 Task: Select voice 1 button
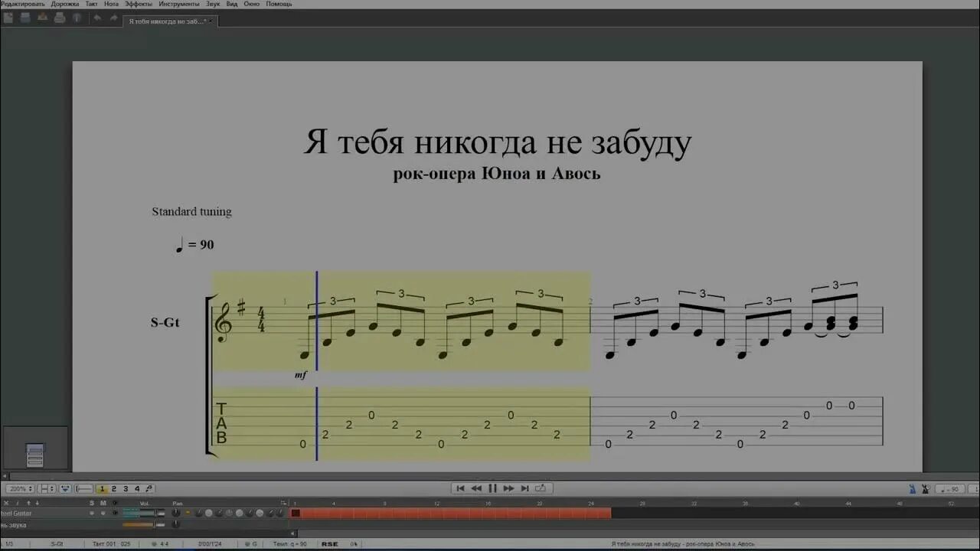pos(102,488)
